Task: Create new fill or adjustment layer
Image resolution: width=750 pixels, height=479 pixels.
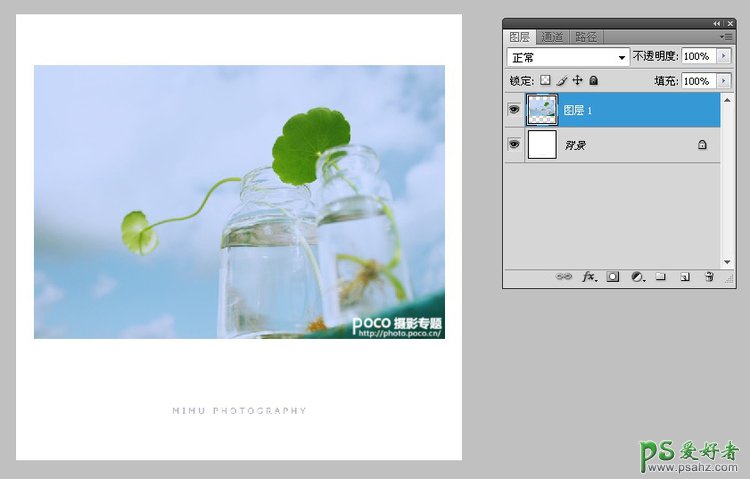Action: point(637,277)
